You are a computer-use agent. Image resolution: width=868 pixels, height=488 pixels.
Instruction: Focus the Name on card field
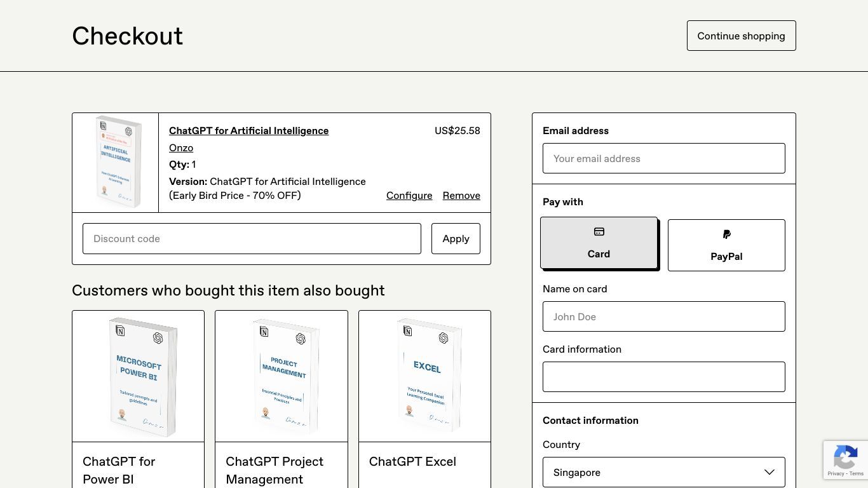(664, 316)
